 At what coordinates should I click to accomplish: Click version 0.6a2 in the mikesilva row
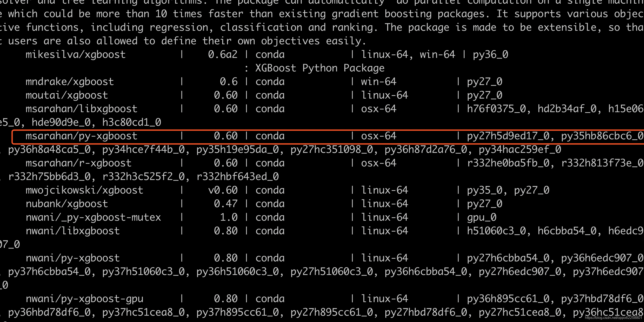point(222,54)
